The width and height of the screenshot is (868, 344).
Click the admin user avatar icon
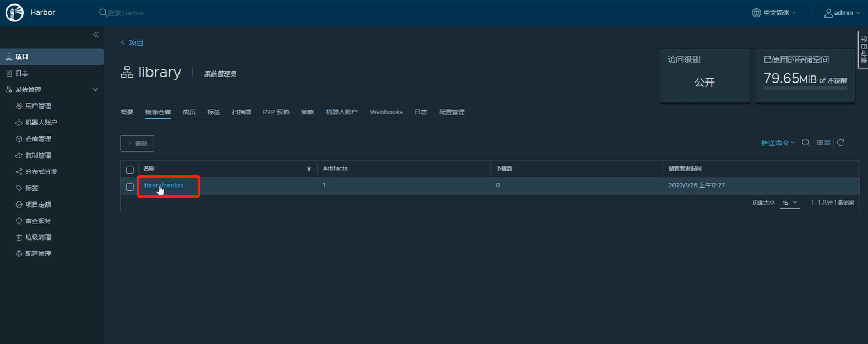tap(828, 13)
